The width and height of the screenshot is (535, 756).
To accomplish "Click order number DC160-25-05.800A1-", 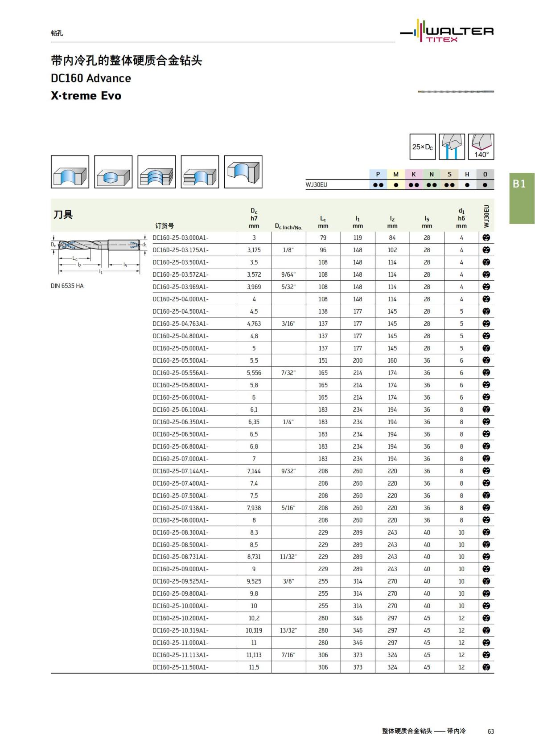I will click(181, 385).
